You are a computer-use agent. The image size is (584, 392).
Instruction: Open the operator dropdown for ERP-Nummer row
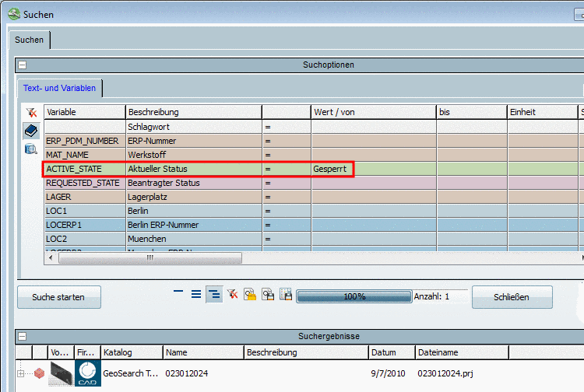[287, 141]
